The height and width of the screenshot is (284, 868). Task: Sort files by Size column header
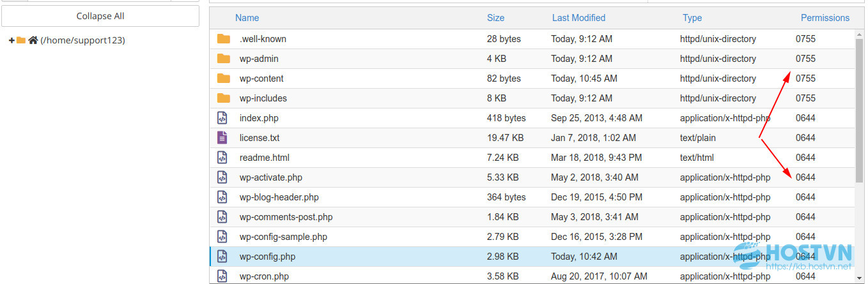point(495,18)
